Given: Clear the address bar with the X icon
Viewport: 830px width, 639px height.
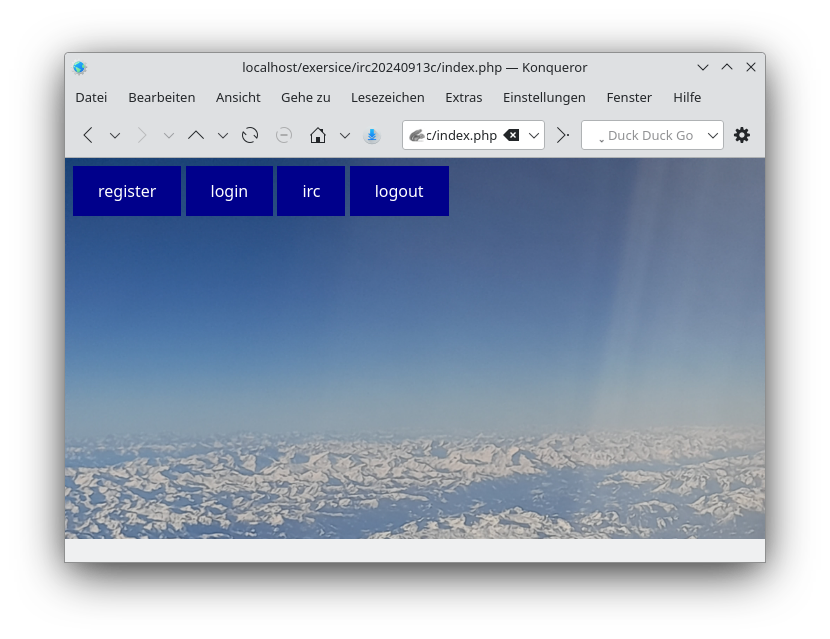Looking at the screenshot, I should tap(511, 135).
